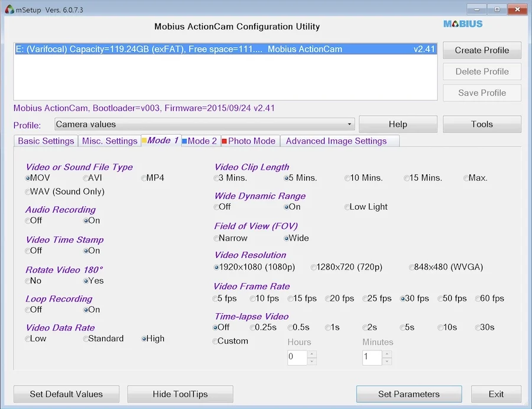Open the Photo Mode tab
Viewport: 532px width, 409px height.
click(251, 141)
